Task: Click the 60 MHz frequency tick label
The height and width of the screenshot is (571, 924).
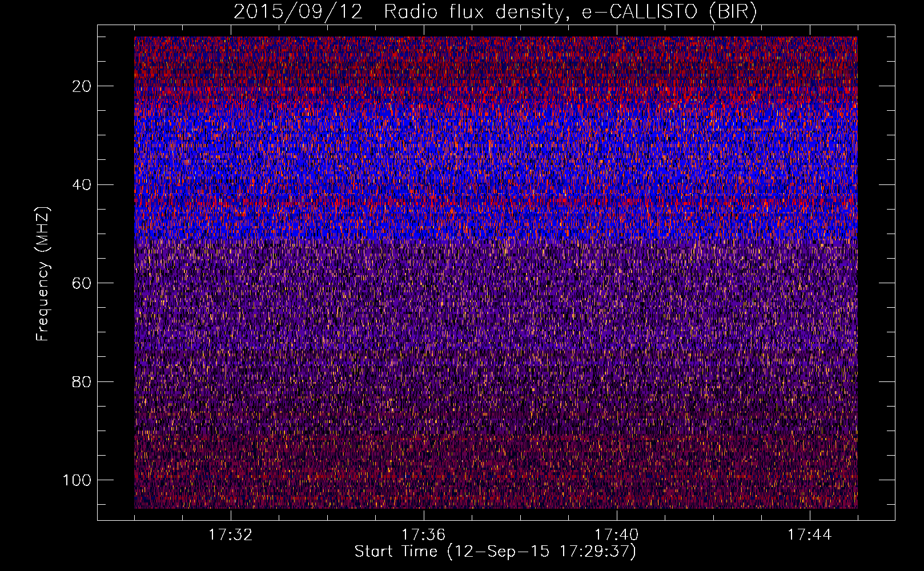Action: (x=82, y=283)
